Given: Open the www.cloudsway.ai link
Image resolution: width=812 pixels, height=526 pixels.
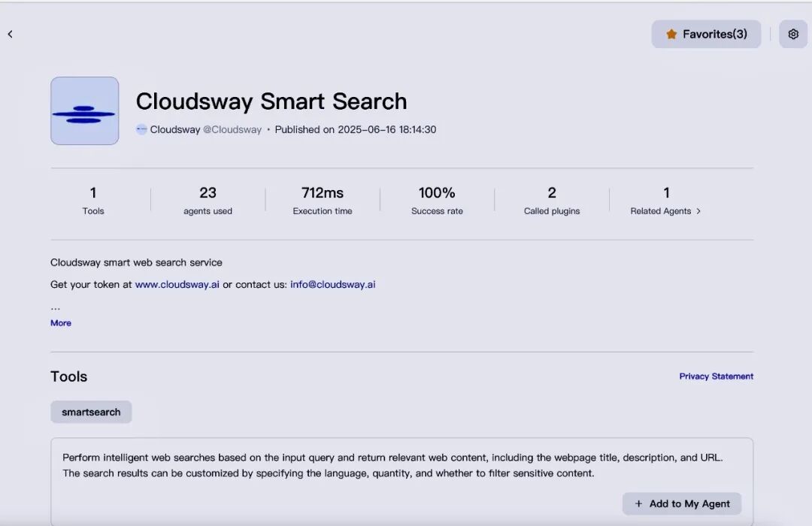Looking at the screenshot, I should (x=177, y=285).
